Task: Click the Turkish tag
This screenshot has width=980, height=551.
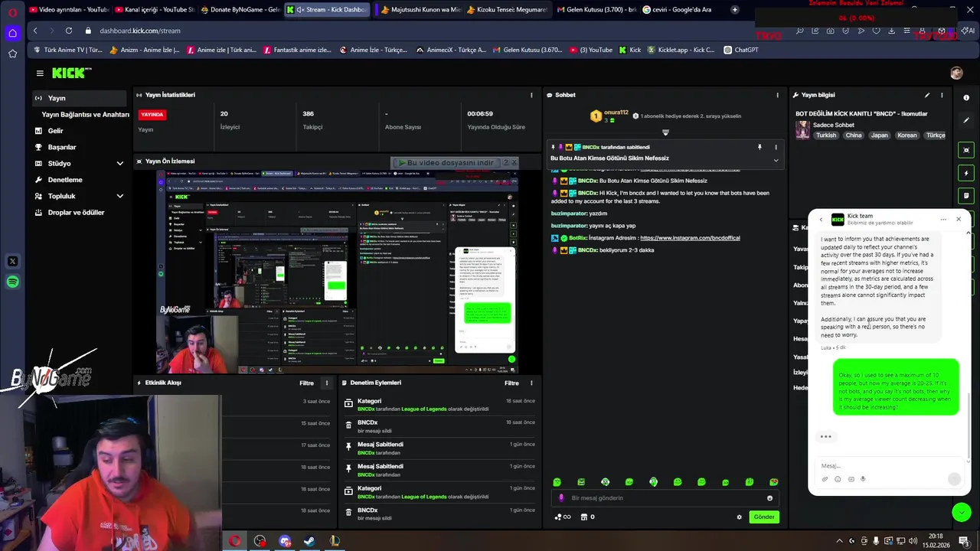Action: tap(826, 135)
